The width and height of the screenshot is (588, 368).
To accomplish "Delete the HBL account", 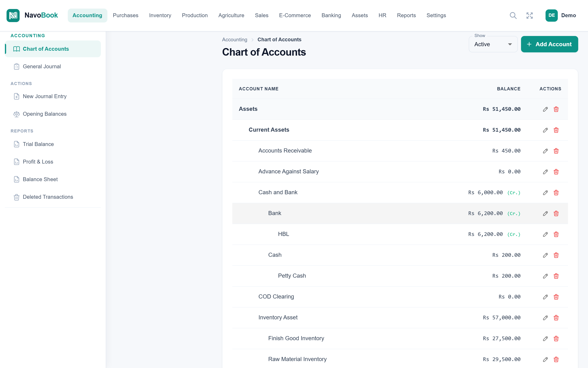I will pos(556,234).
